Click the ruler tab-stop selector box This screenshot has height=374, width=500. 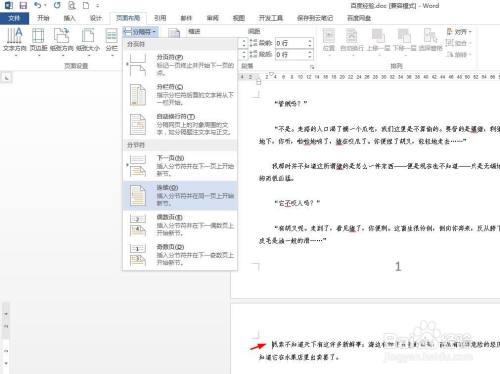tap(7, 78)
